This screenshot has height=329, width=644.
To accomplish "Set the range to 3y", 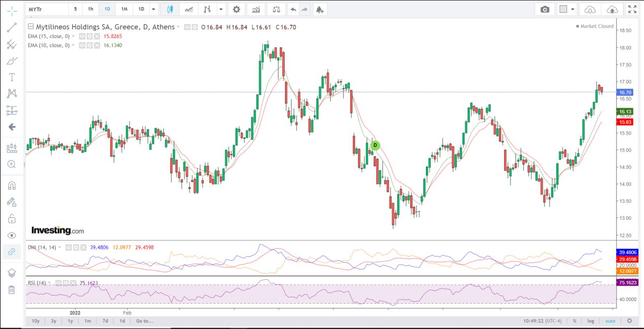I will [x=53, y=321].
